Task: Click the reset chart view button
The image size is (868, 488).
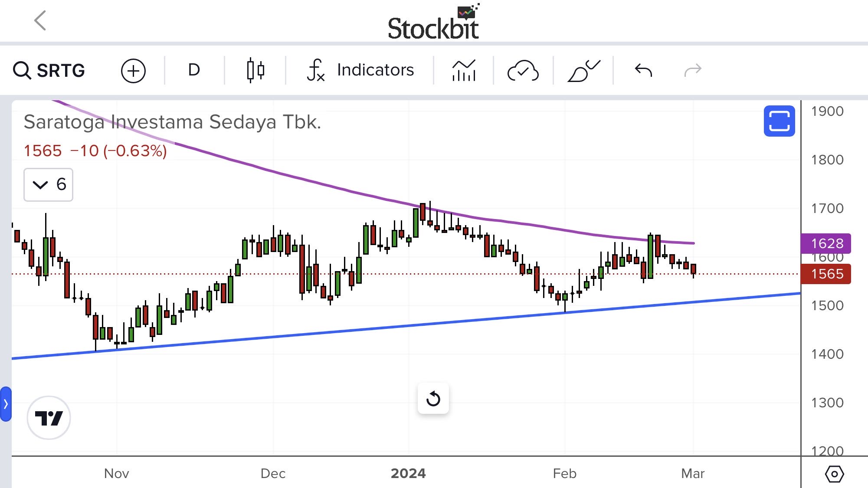Action: tap(433, 398)
